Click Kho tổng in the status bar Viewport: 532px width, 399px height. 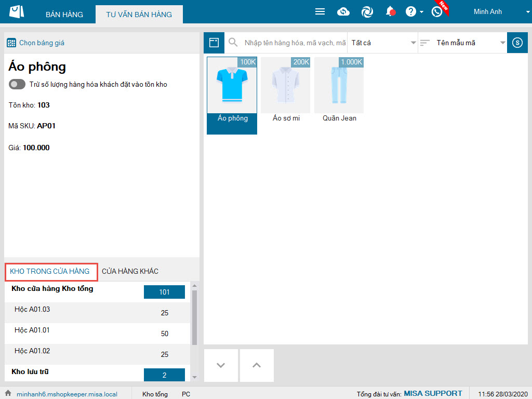click(155, 394)
